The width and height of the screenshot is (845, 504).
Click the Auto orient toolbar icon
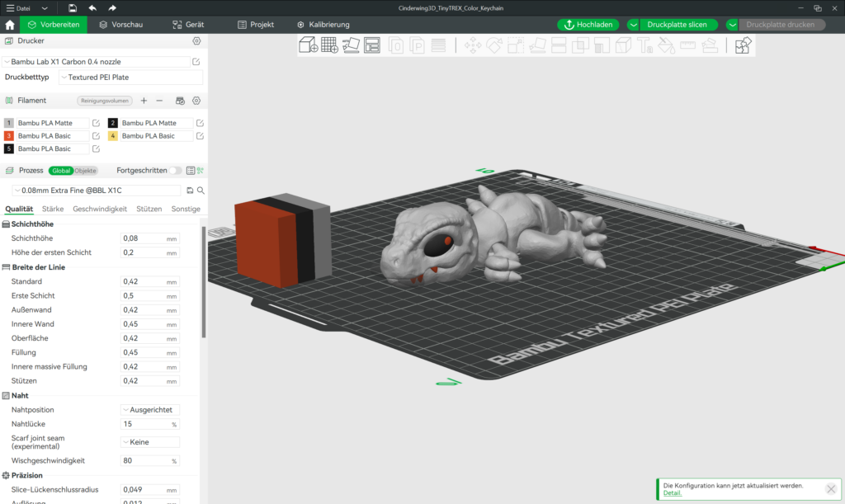click(x=351, y=45)
